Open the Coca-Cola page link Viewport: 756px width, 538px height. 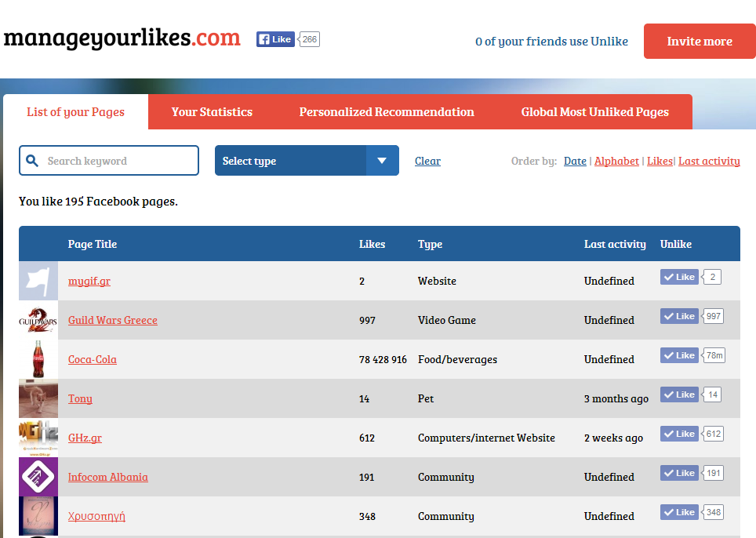[93, 360]
